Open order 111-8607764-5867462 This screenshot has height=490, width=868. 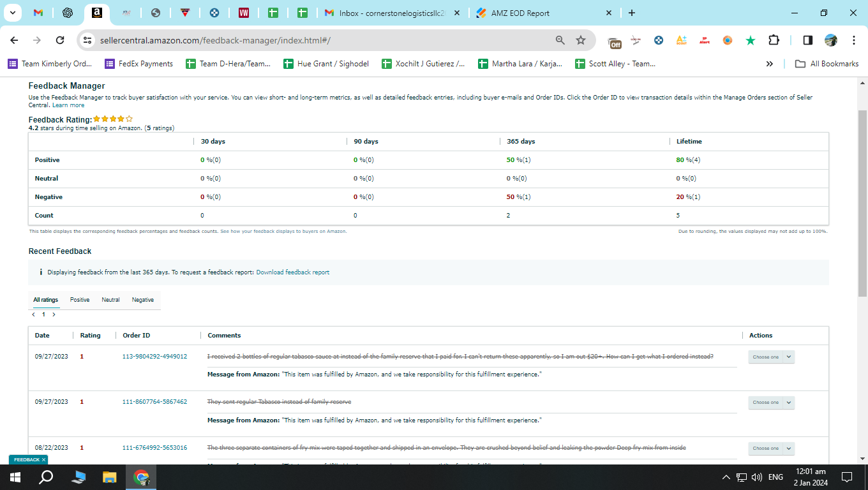[154, 402]
